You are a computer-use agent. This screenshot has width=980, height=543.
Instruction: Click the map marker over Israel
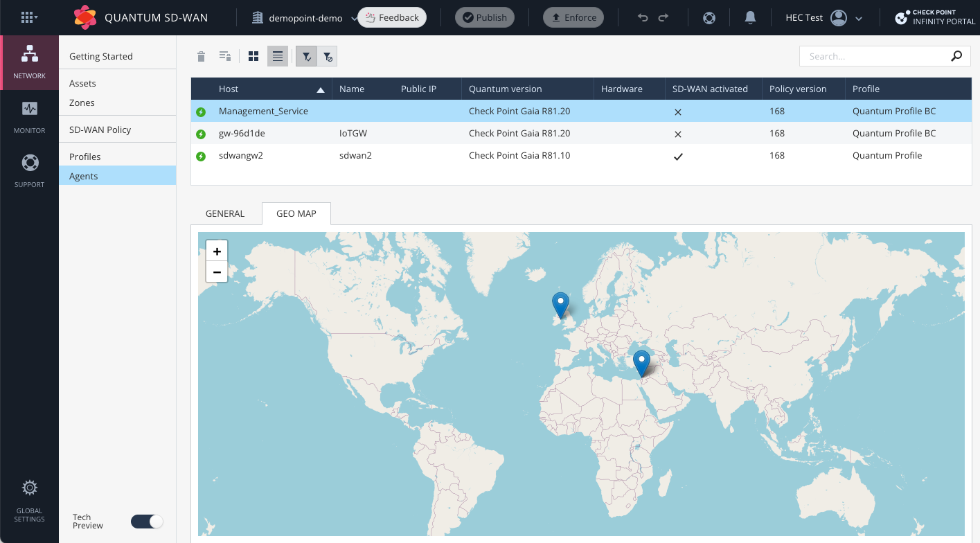pyautogui.click(x=642, y=364)
